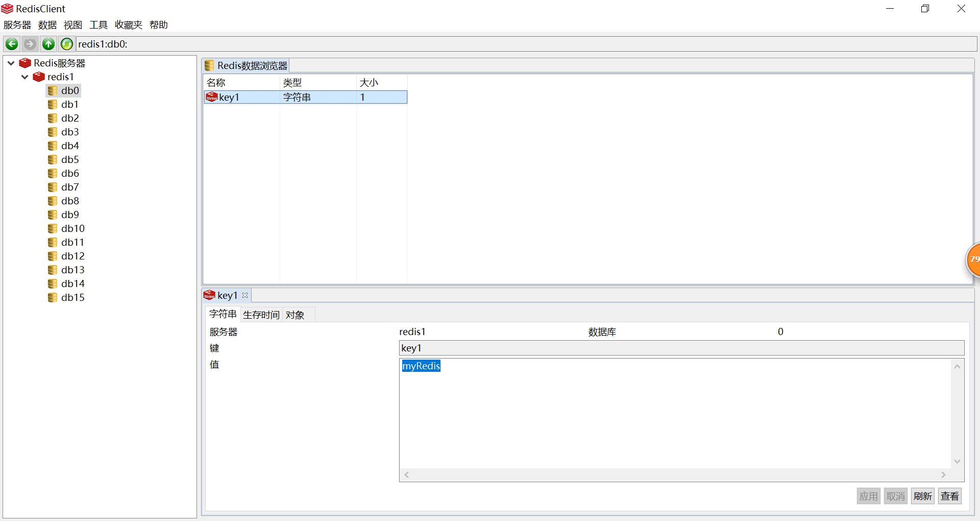The height and width of the screenshot is (521, 980).
Task: Click the db8 database icon
Action: point(53,201)
